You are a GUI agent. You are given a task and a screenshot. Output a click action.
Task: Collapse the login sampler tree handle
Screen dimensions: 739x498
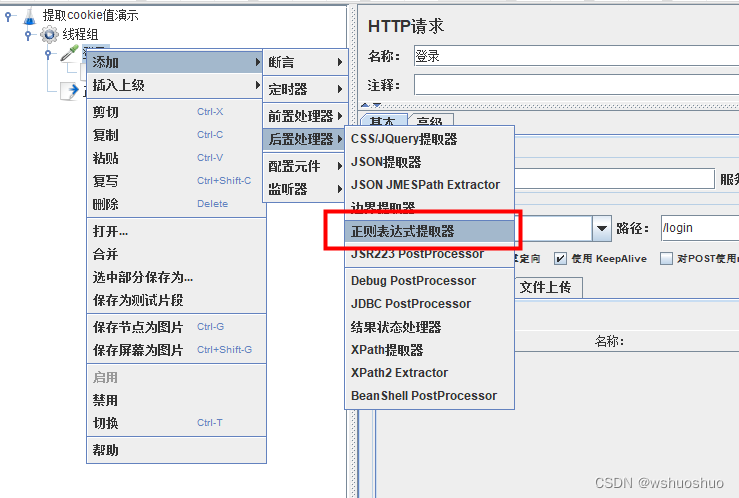pyautogui.click(x=48, y=54)
